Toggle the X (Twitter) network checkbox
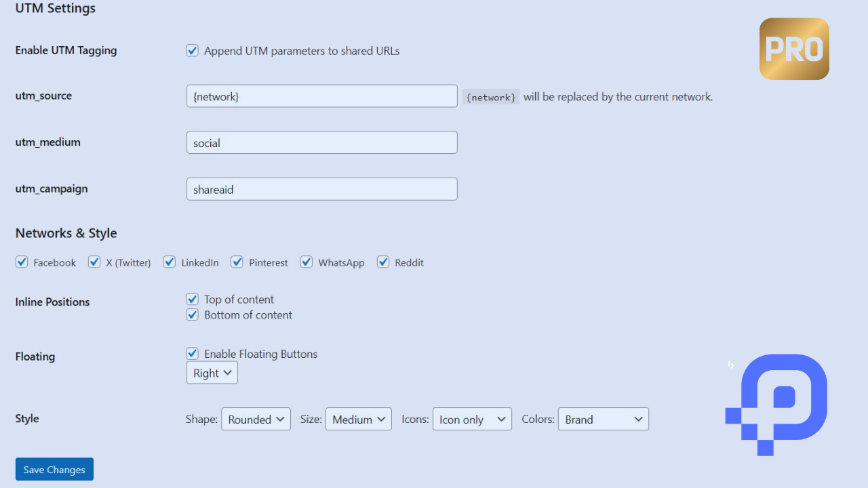This screenshot has height=488, width=868. pyautogui.click(x=94, y=262)
